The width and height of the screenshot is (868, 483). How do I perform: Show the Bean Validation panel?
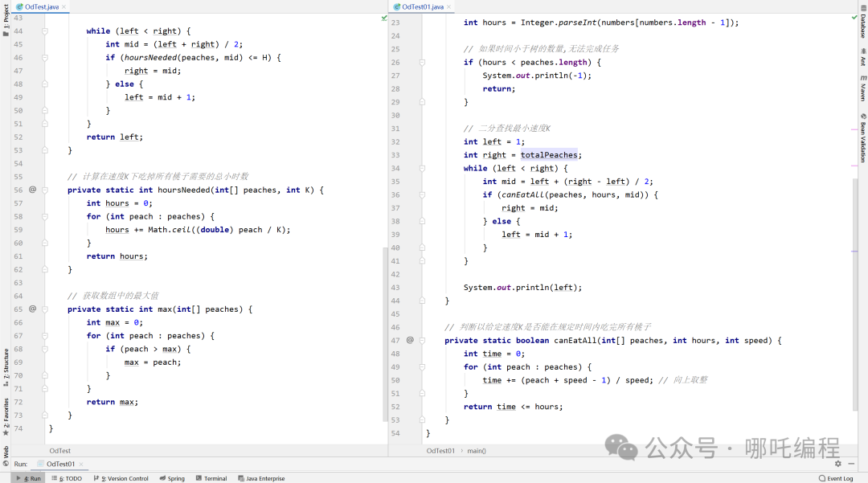click(862, 138)
